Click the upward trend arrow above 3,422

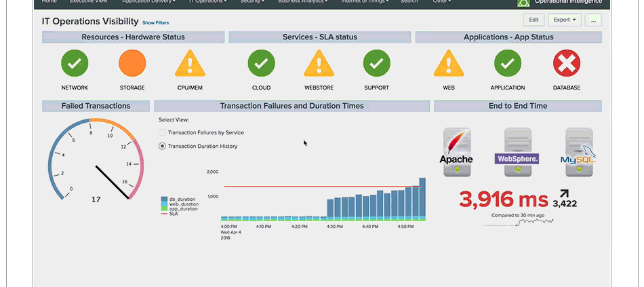(x=564, y=194)
